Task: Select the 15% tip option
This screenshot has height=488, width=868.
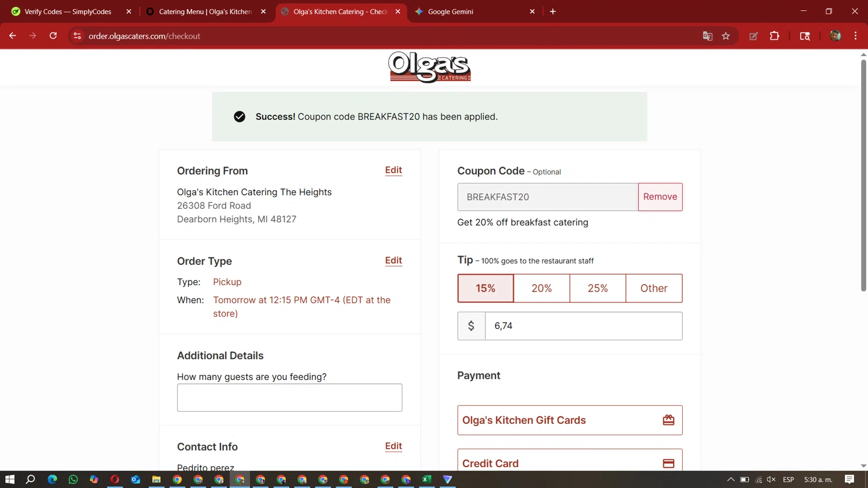Action: [486, 288]
